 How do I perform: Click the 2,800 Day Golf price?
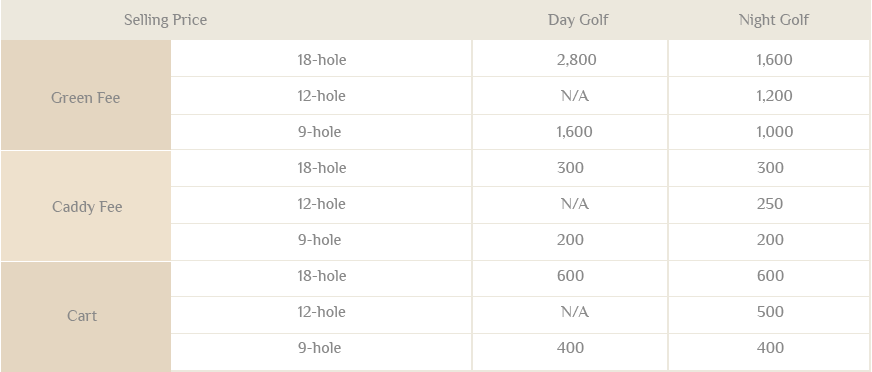coord(576,59)
